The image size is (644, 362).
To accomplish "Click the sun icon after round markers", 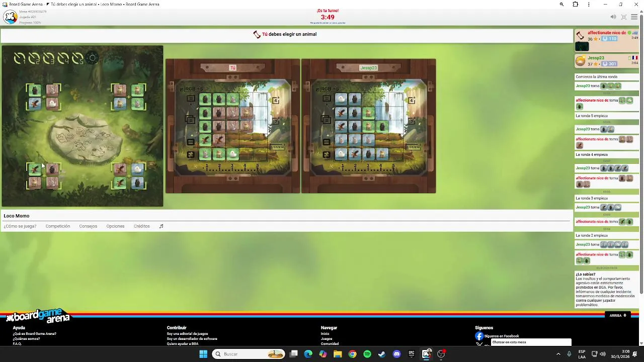I will tap(92, 58).
